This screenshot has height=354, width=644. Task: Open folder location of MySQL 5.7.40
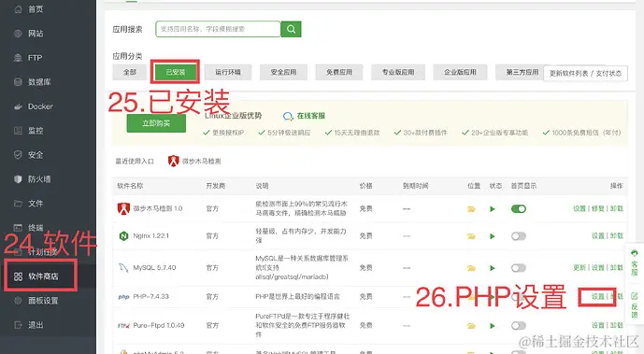(x=471, y=268)
